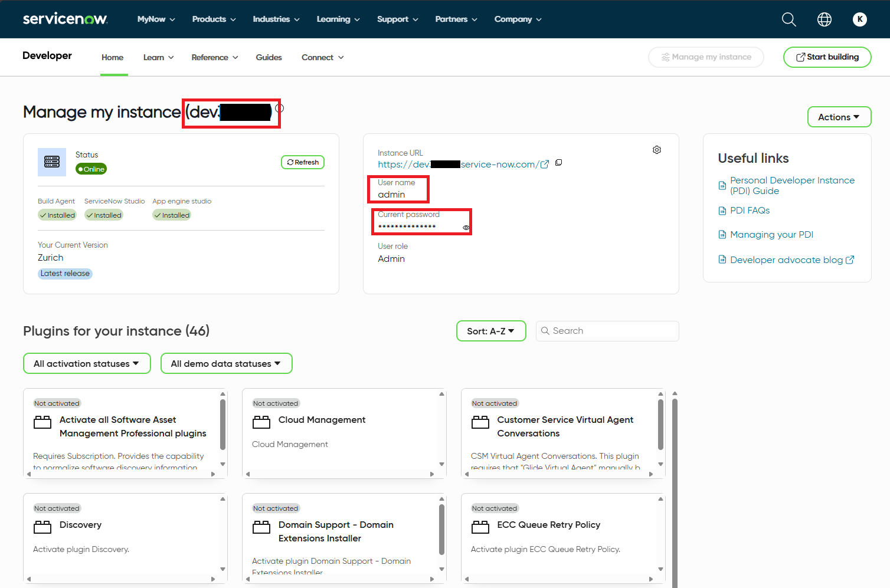Reveal the Current password with eye toggle

[x=466, y=228]
